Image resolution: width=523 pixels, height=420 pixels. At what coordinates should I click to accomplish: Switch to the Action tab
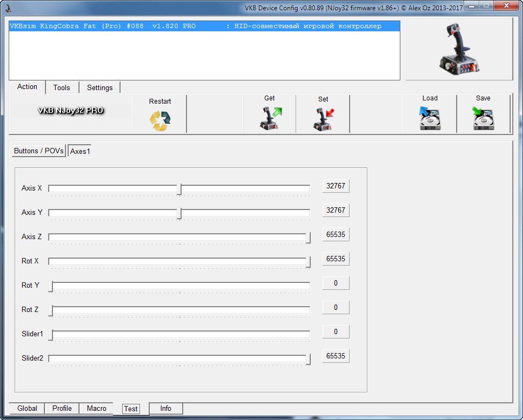click(x=27, y=87)
